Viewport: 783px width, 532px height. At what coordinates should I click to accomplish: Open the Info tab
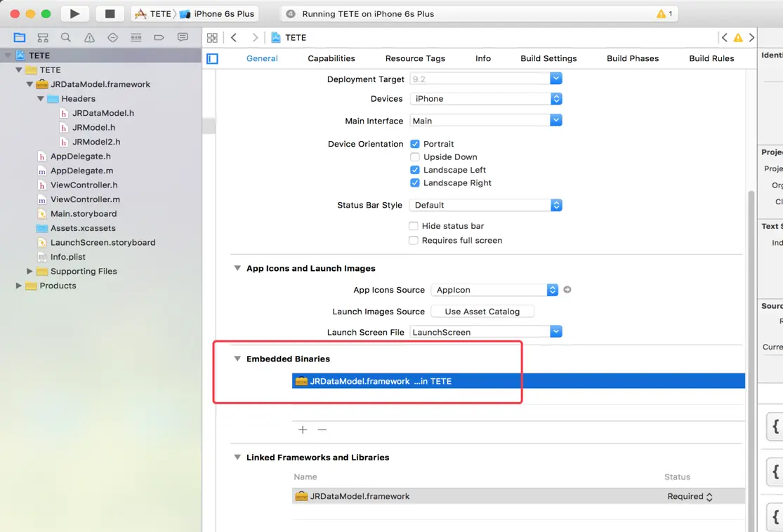tap(483, 58)
